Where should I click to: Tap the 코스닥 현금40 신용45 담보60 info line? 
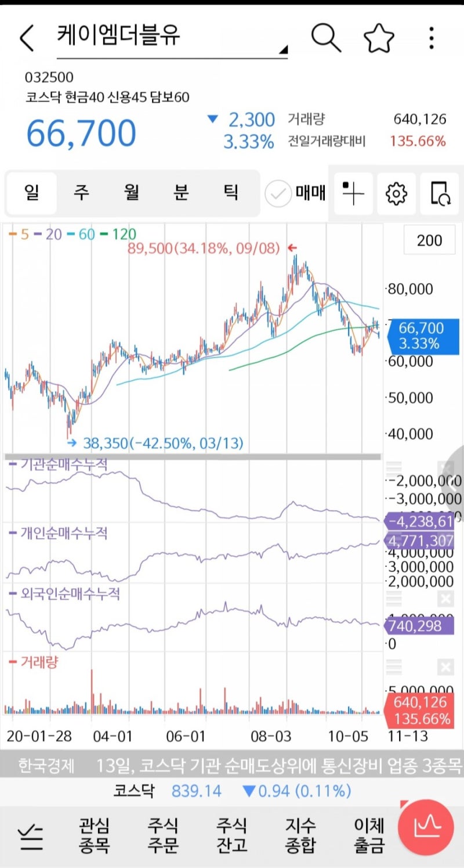[x=107, y=98]
